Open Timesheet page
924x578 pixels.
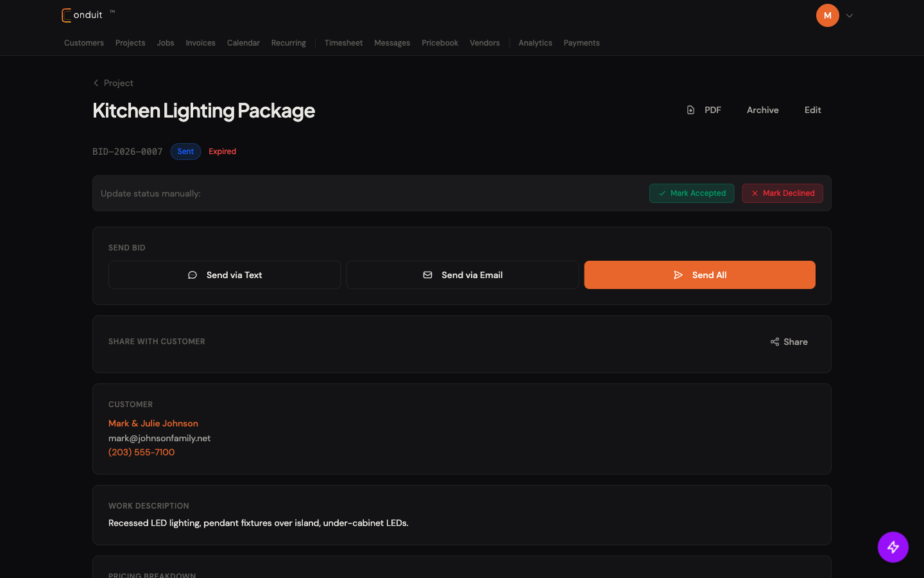point(343,43)
